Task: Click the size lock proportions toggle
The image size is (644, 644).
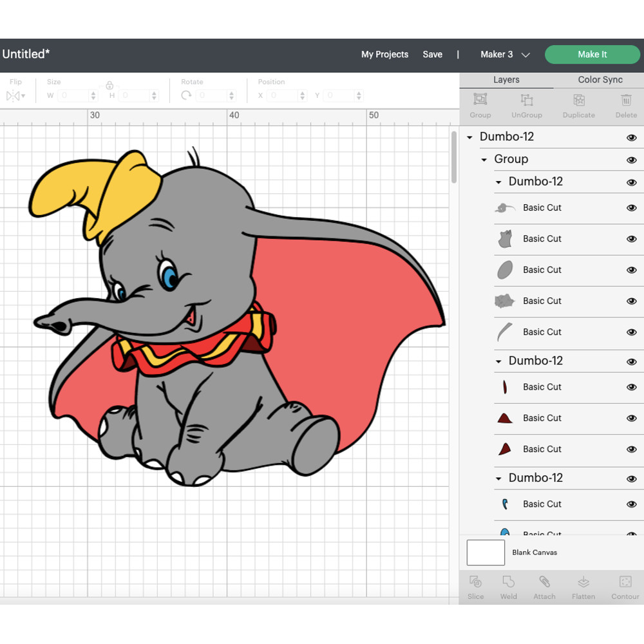Action: [x=109, y=85]
